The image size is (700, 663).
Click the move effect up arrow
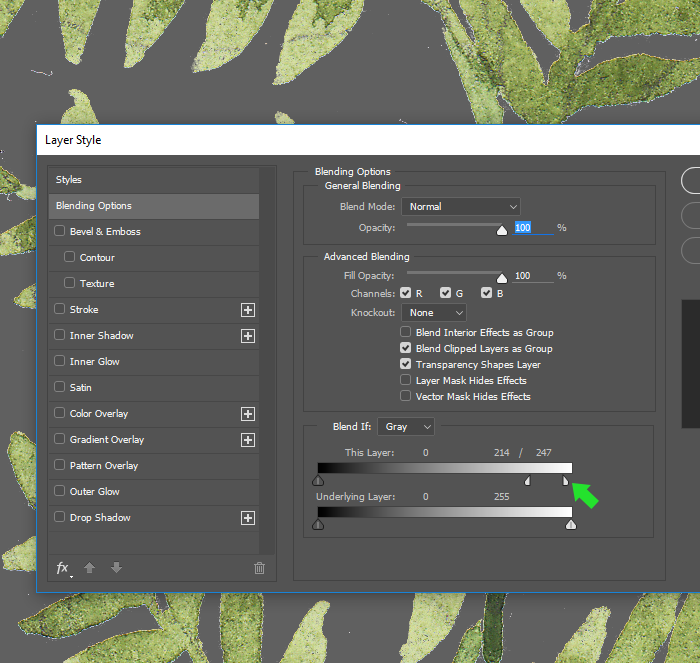coord(89,568)
